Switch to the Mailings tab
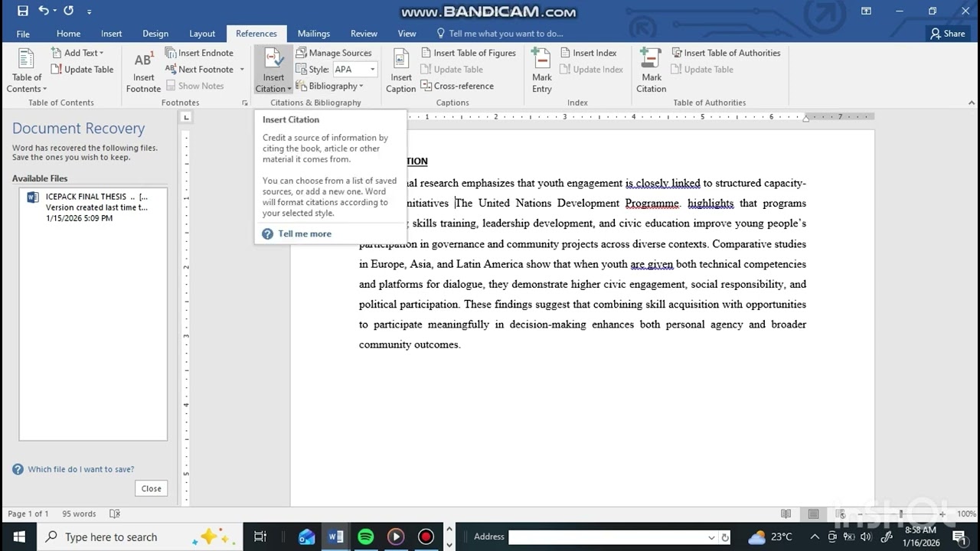The width and height of the screenshot is (980, 551). pos(314,34)
